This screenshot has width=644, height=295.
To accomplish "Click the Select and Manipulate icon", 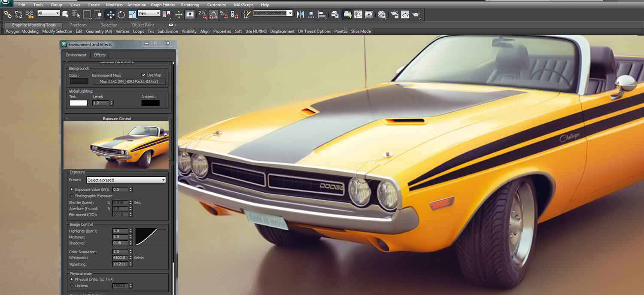I will 179,14.
